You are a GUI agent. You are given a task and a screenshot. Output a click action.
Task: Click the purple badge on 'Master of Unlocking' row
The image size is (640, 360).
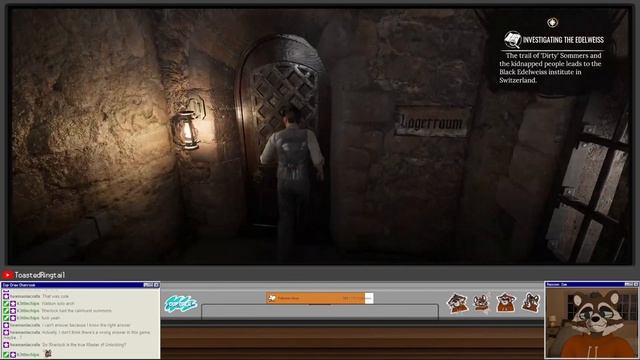point(6,345)
